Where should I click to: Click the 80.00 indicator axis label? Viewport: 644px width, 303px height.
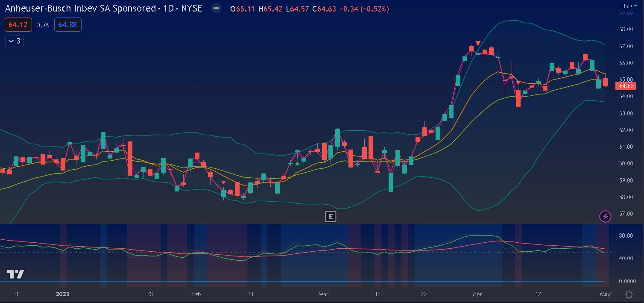[x=626, y=235]
